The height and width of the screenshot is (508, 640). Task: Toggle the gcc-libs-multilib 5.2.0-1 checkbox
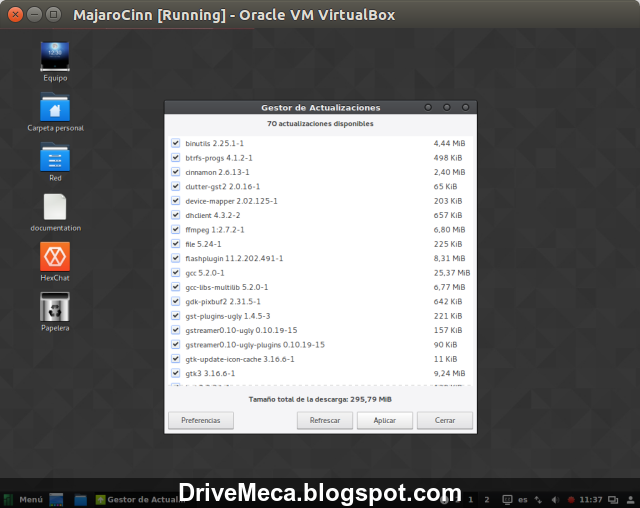click(176, 287)
